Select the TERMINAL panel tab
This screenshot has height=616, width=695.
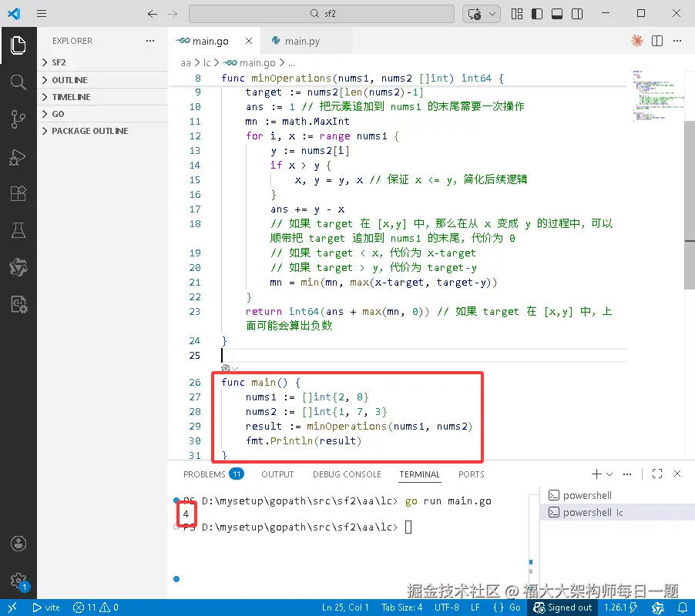(419, 474)
